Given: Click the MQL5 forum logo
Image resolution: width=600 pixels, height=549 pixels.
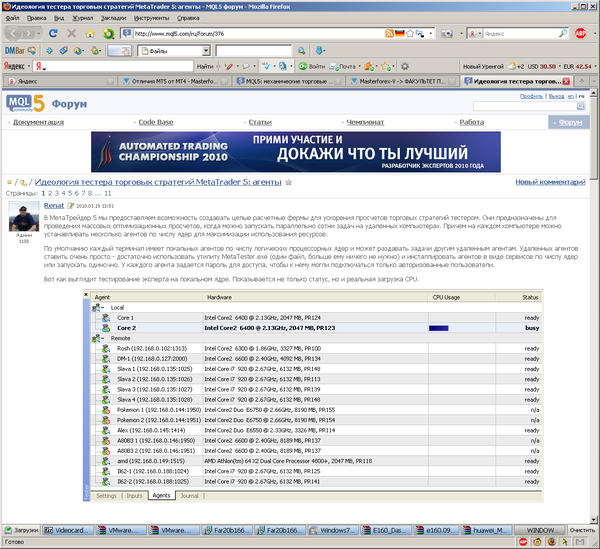Looking at the screenshot, I should (24, 102).
